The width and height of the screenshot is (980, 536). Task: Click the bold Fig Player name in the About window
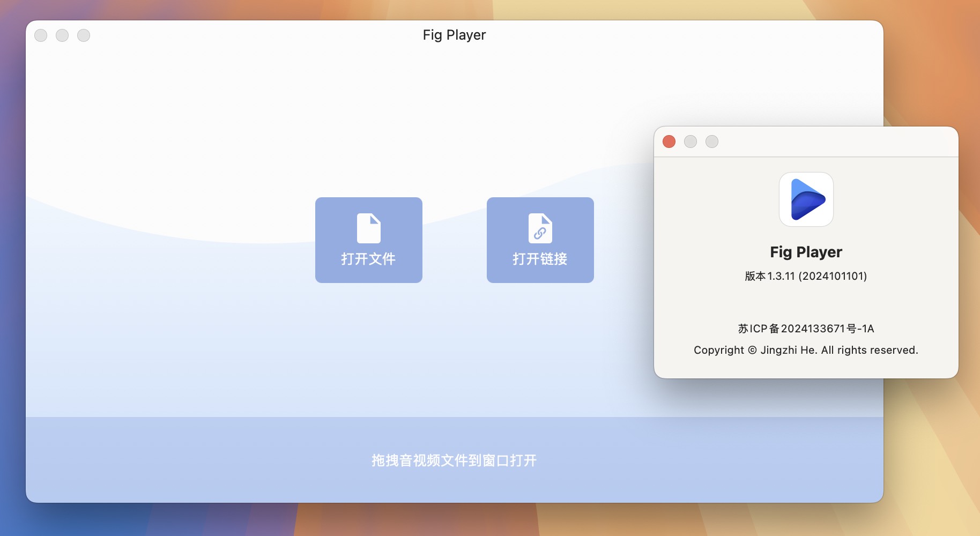[x=806, y=252]
